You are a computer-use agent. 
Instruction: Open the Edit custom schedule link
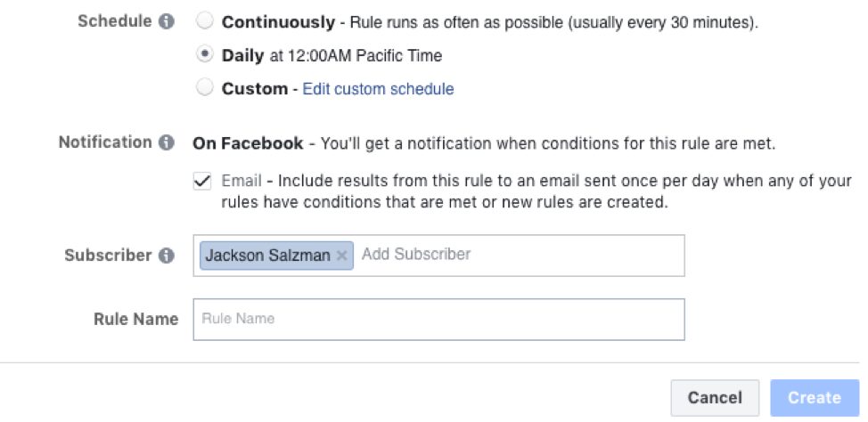(x=378, y=89)
